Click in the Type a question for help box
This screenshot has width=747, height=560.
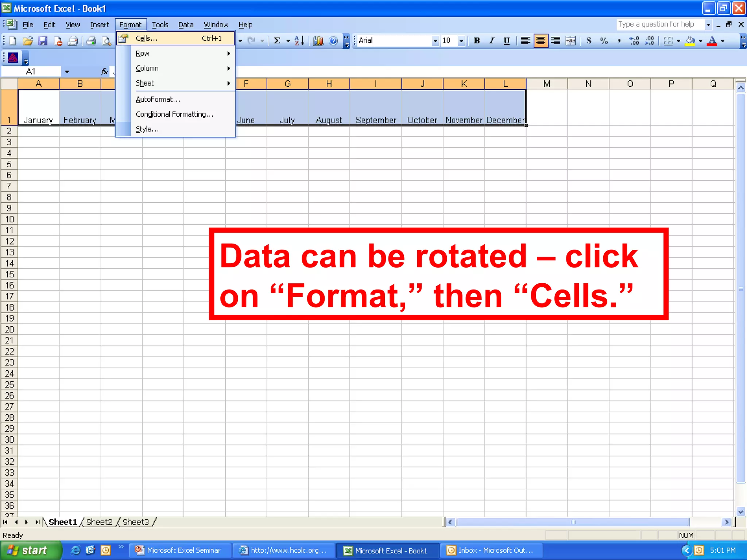(660, 24)
